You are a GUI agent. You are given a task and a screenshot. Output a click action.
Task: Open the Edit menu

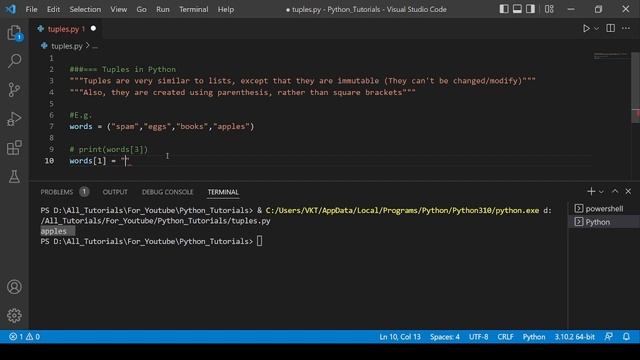pyautogui.click(x=53, y=9)
